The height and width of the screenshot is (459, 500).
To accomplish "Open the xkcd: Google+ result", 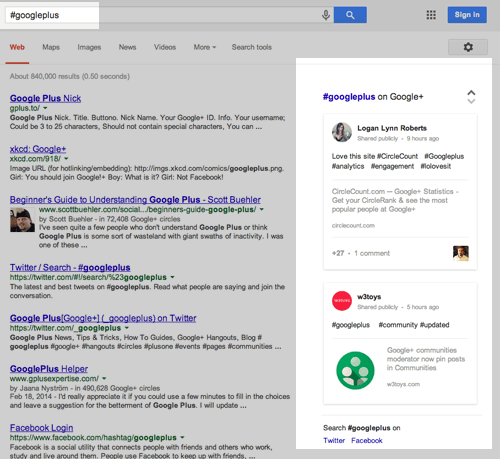I will pos(38,149).
